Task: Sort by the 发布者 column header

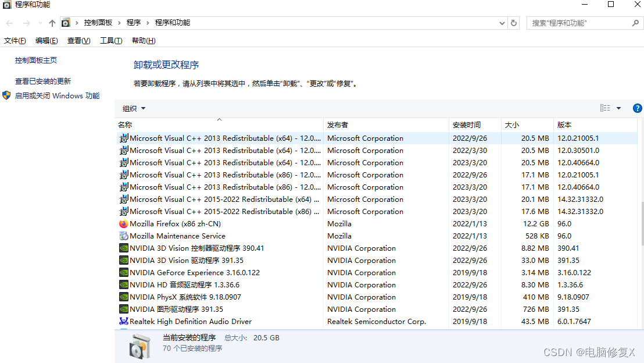Action: [x=386, y=124]
